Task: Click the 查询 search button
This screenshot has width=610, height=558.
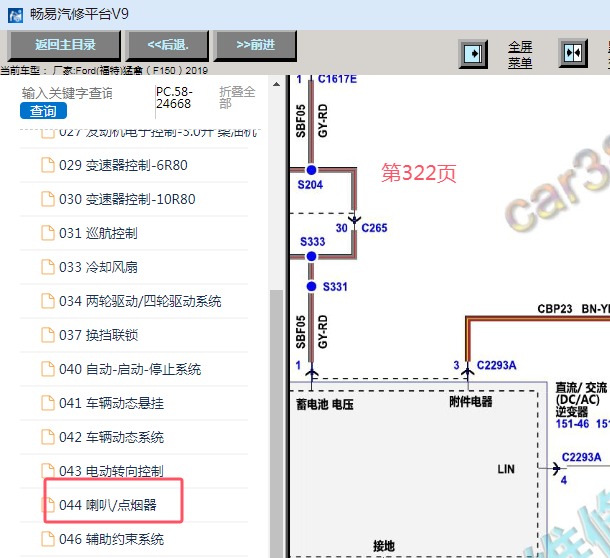Action: (x=43, y=111)
